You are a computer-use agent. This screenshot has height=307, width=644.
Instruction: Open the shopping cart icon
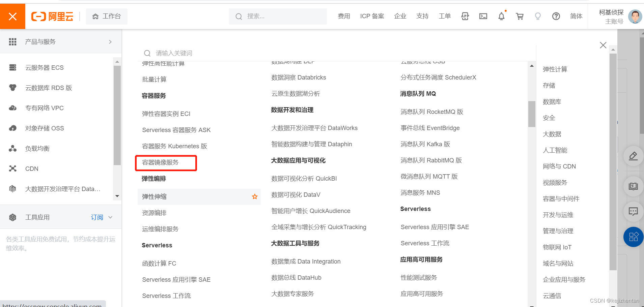[x=520, y=16]
